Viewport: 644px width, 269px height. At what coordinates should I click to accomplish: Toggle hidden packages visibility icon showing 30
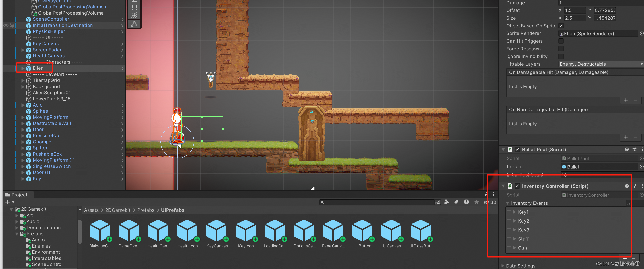click(490, 202)
